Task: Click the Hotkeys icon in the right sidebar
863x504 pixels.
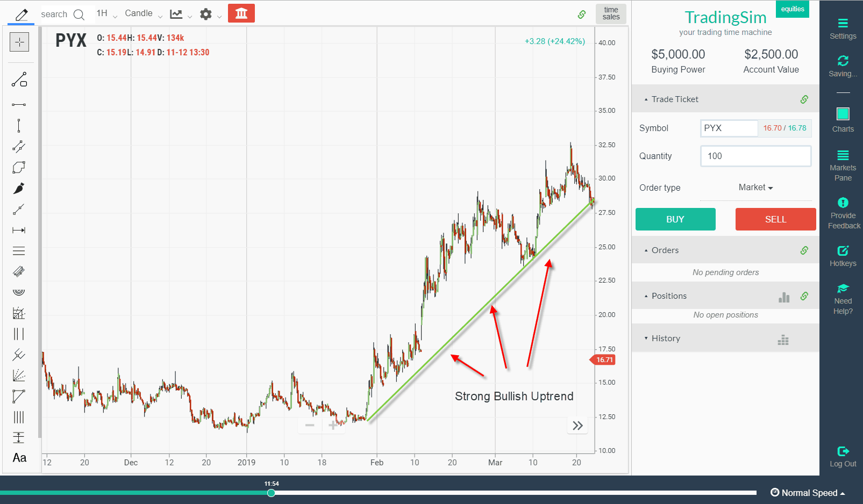Action: [x=842, y=254]
